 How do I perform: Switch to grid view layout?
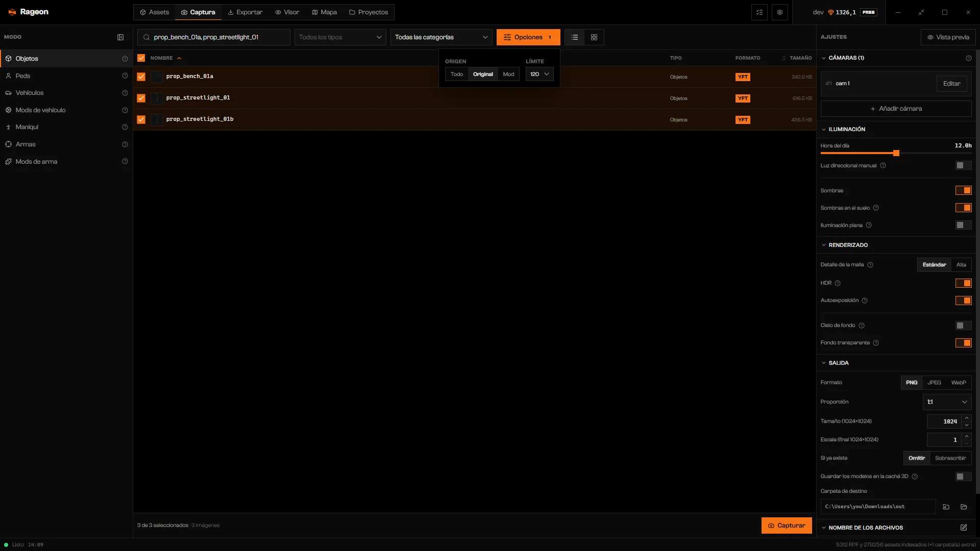(594, 37)
